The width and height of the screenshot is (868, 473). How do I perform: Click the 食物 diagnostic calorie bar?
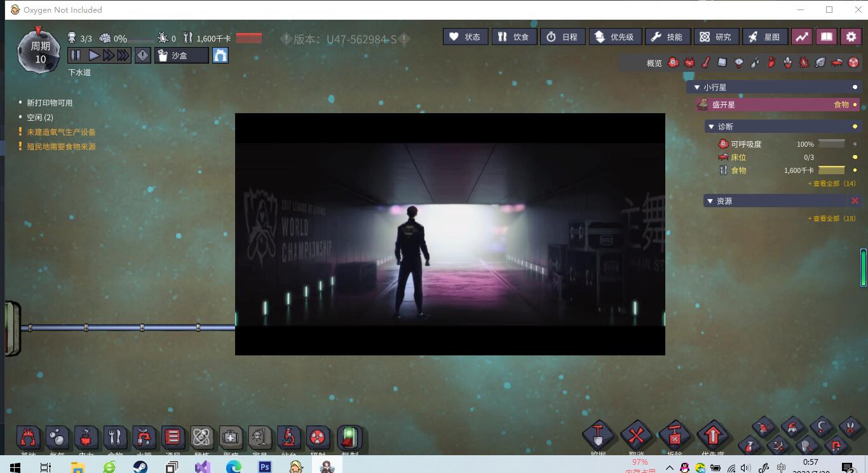click(831, 170)
